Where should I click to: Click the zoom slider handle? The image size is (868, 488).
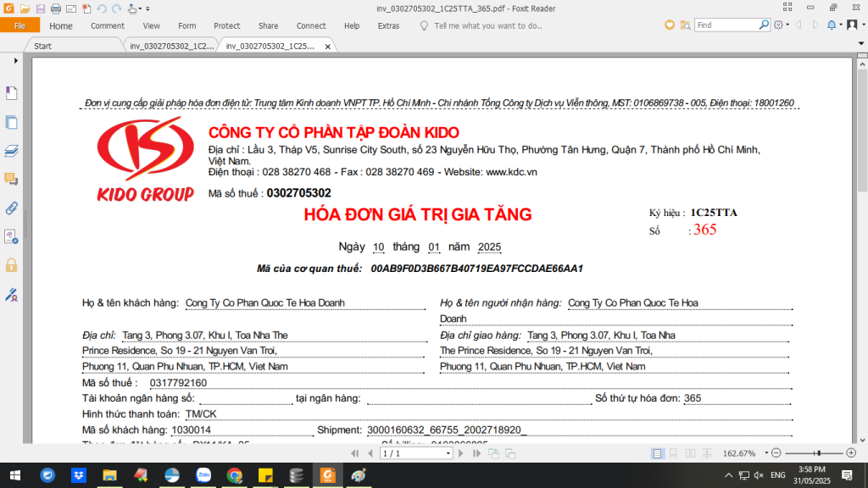click(818, 453)
